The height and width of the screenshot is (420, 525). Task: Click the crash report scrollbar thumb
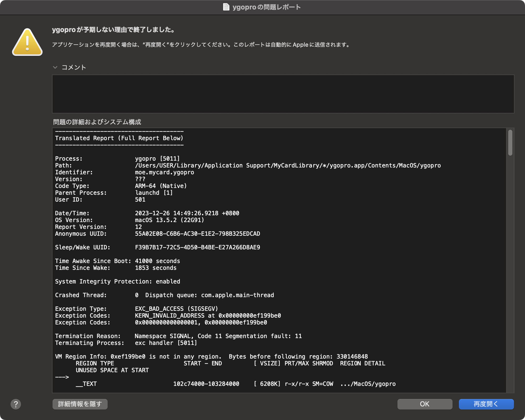click(510, 143)
